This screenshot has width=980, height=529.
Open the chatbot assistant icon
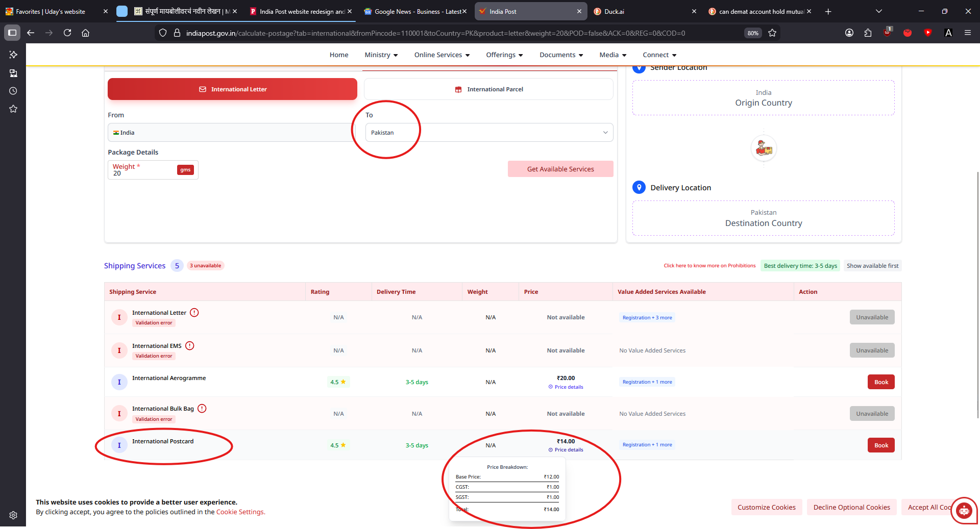click(964, 510)
